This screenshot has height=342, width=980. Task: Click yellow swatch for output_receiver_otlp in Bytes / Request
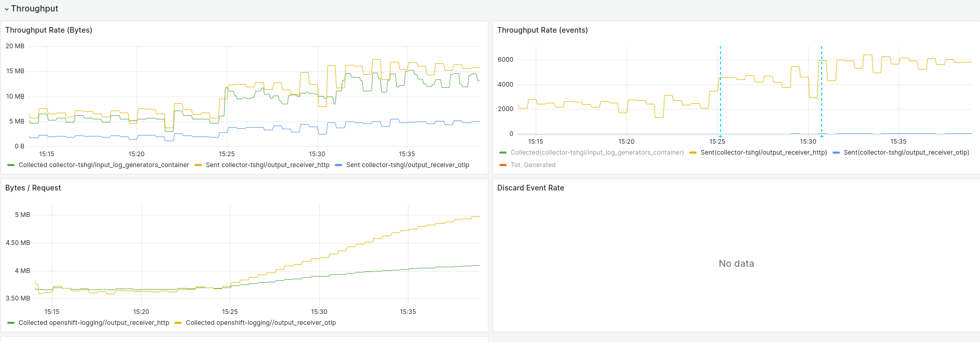[178, 323]
